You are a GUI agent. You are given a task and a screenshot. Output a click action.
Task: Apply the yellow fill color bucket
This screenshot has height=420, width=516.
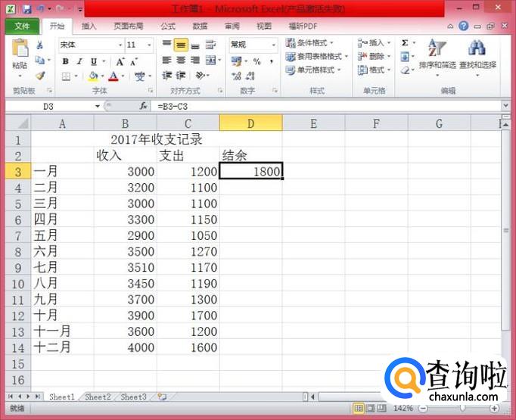(93, 76)
